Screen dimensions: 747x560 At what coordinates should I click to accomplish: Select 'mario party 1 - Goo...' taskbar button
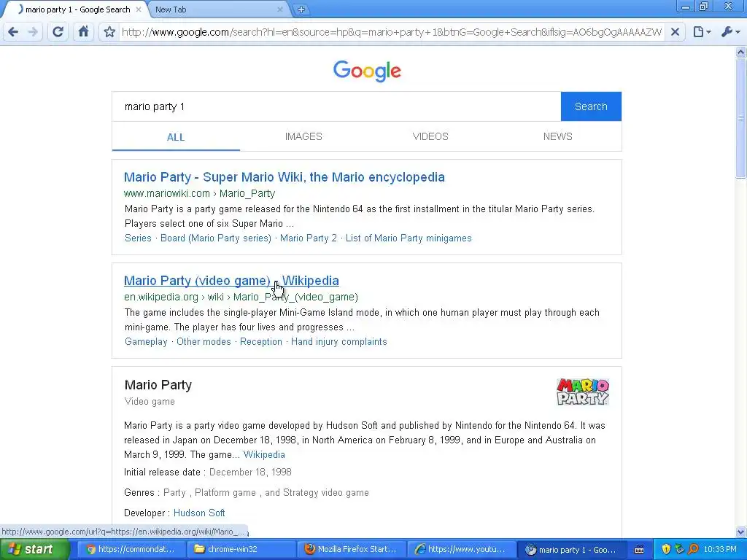pyautogui.click(x=570, y=550)
